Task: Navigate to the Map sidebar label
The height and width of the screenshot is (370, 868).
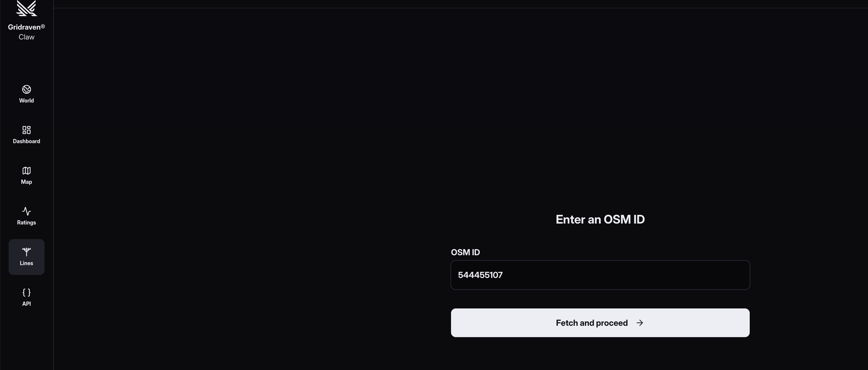Action: (x=27, y=182)
